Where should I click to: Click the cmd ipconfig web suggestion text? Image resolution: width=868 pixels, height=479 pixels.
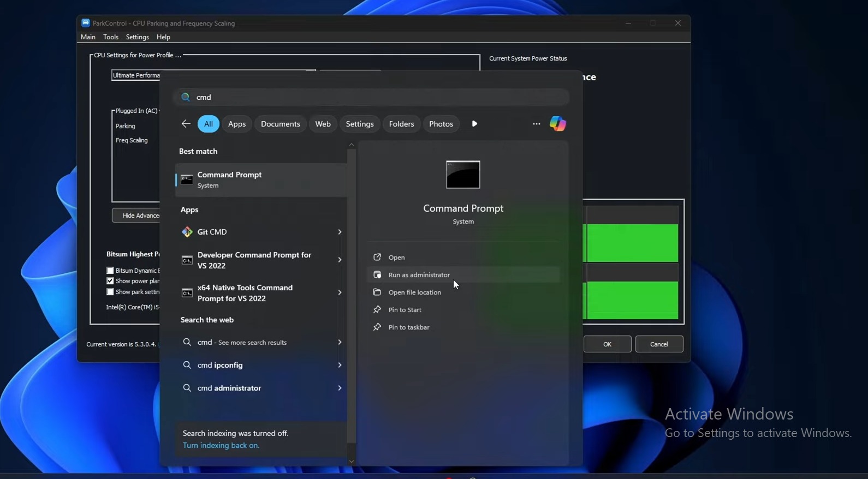[x=220, y=365]
